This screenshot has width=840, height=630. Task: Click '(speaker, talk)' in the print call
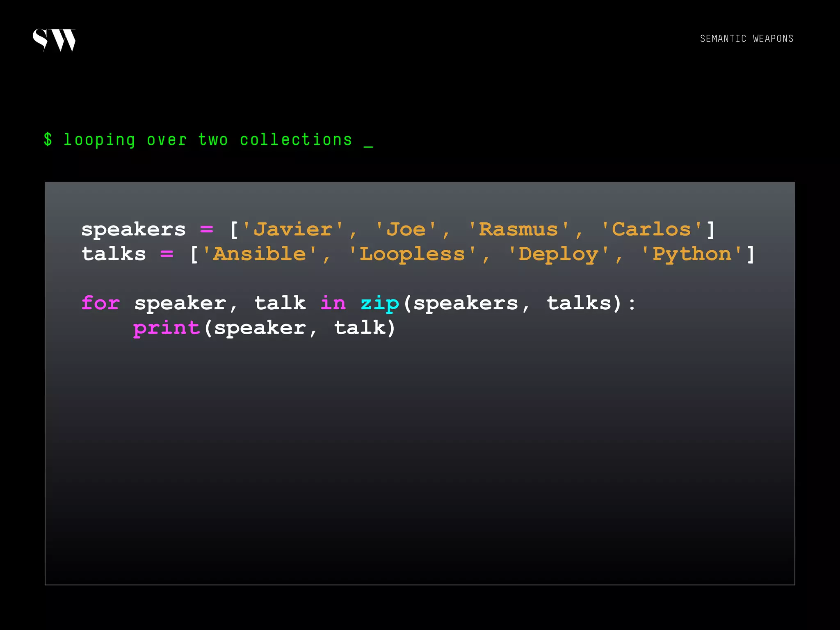click(x=299, y=328)
